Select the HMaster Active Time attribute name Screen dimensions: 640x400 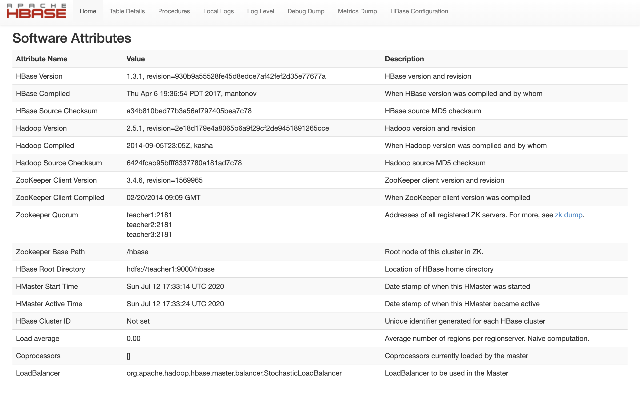[x=49, y=303]
